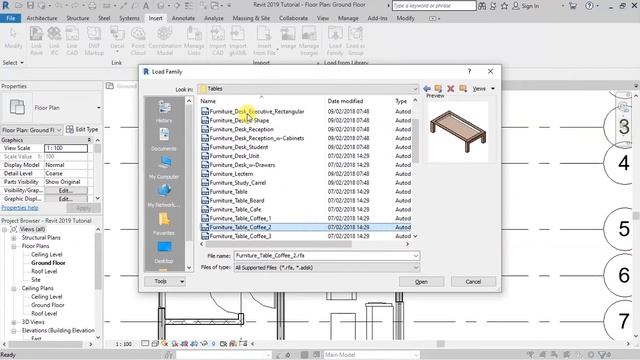
Task: Open the Desktop places shortcut
Action: point(164,252)
